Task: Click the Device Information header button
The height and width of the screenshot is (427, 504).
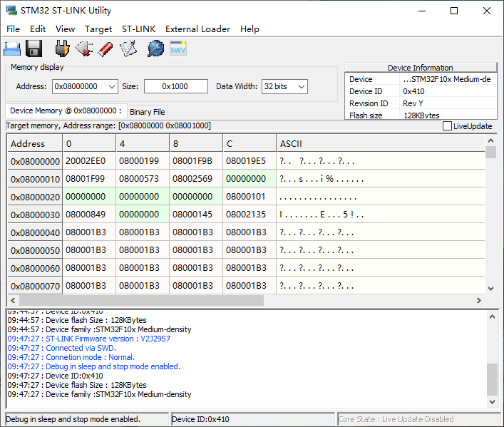Action: click(421, 68)
